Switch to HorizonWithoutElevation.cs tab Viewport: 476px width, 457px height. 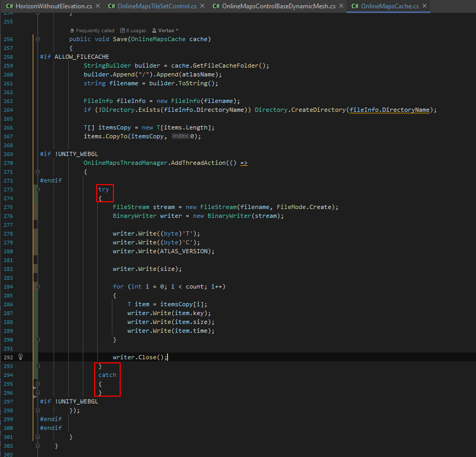click(x=54, y=6)
